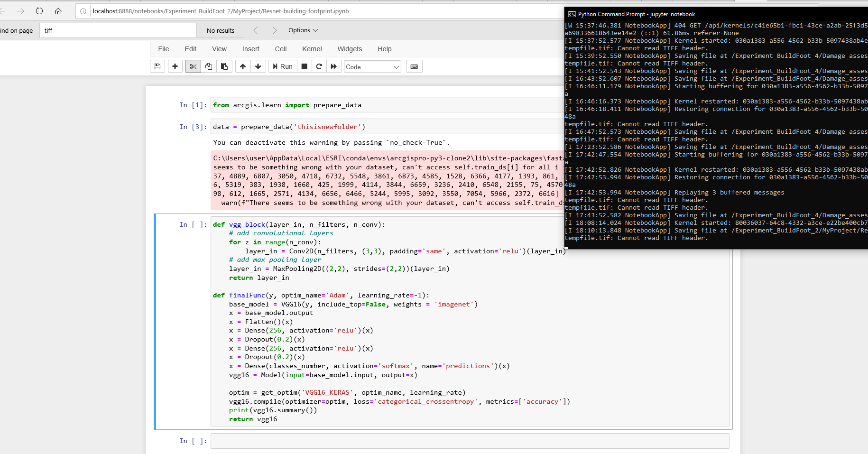868x454 pixels.
Task: Open the Edit menu
Action: tap(191, 49)
